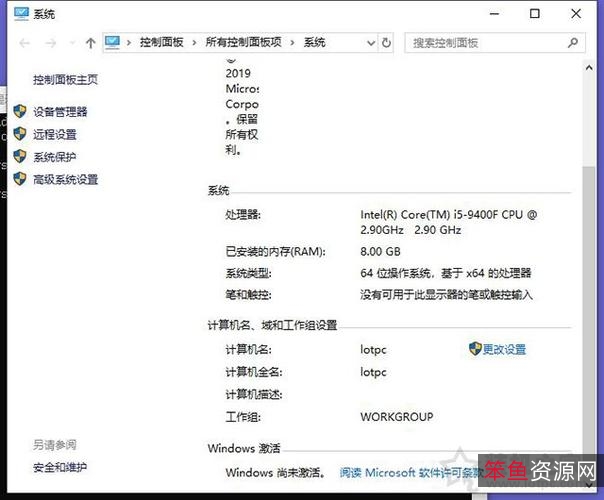Click the 系统 breadcrumb item
The width and height of the screenshot is (604, 500).
pyautogui.click(x=314, y=42)
